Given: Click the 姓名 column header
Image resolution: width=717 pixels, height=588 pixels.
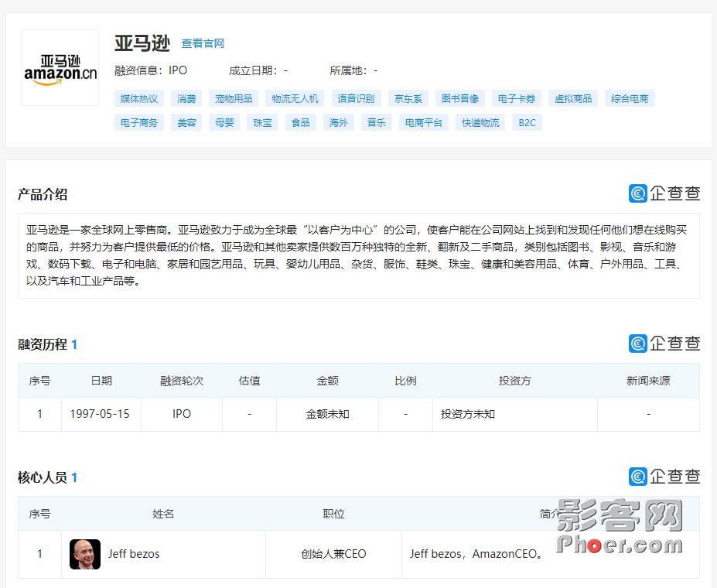Looking at the screenshot, I should point(163,514).
